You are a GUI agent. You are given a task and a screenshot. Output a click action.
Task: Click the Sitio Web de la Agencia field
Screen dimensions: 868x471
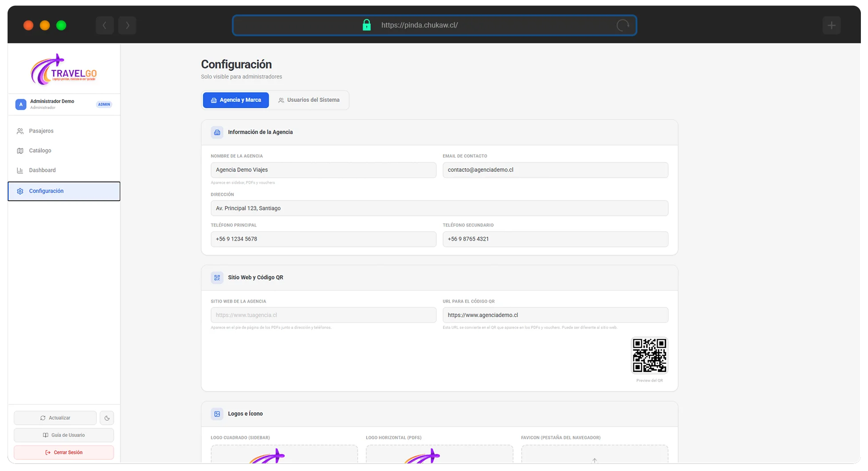coord(324,315)
